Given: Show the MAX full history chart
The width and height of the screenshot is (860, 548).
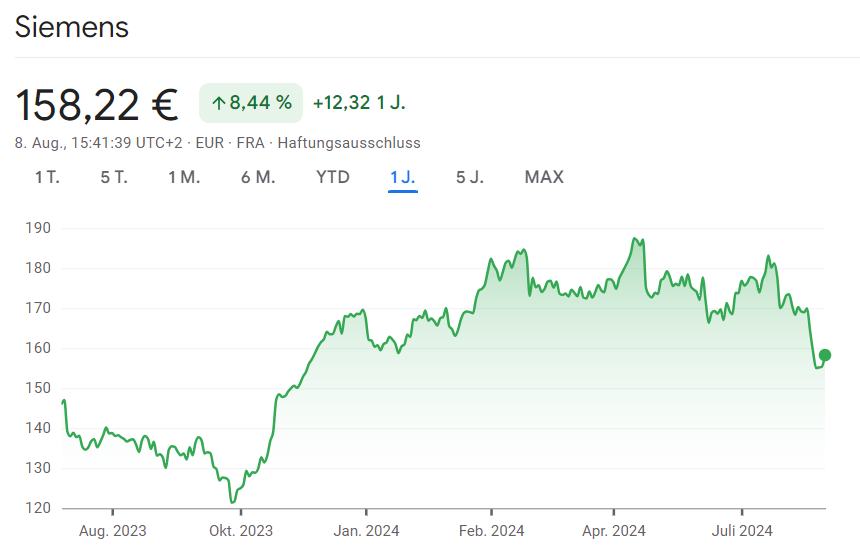Looking at the screenshot, I should [x=544, y=177].
